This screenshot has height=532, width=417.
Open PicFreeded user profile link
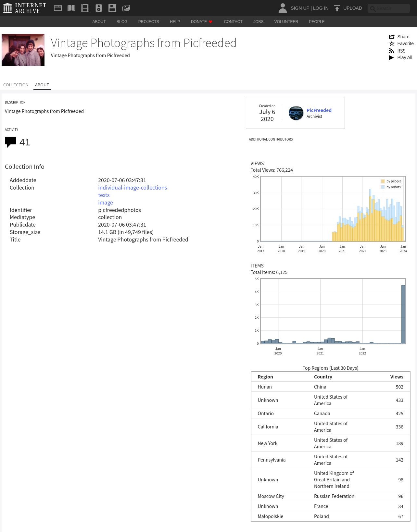tap(319, 110)
